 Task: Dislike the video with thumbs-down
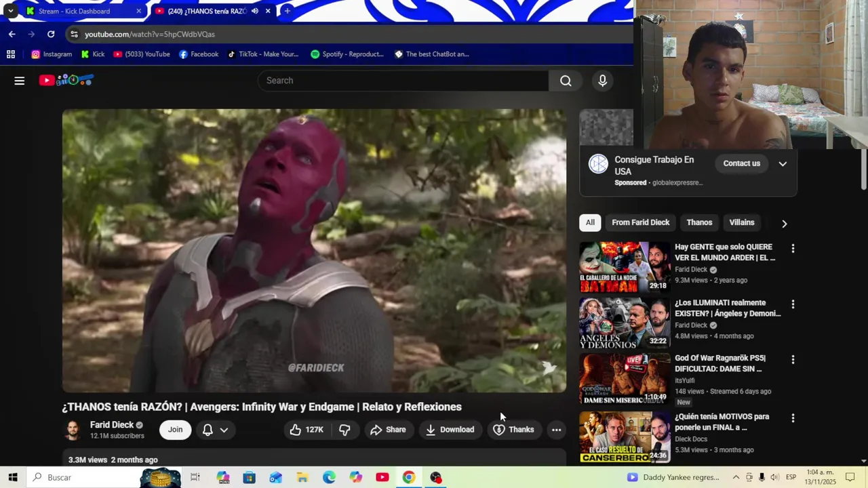(x=344, y=430)
